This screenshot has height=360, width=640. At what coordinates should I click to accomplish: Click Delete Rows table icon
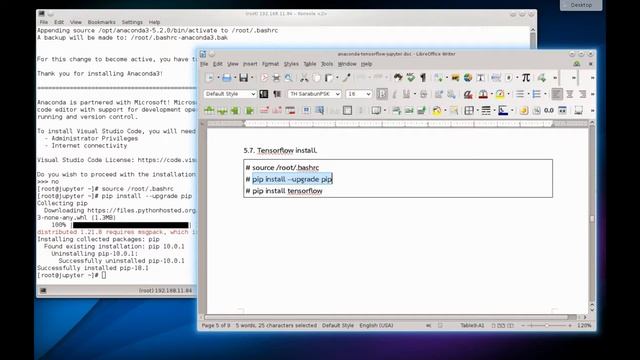(x=264, y=110)
